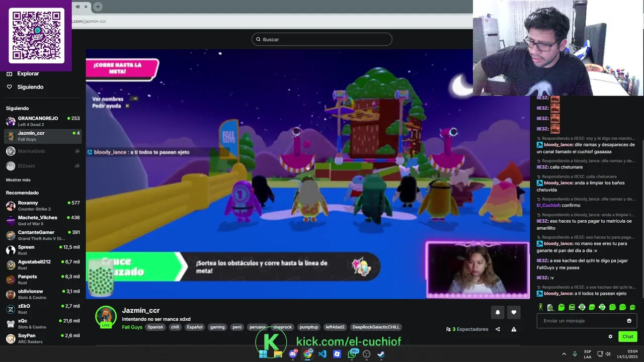Click the browser address bar URL

(x=89, y=21)
